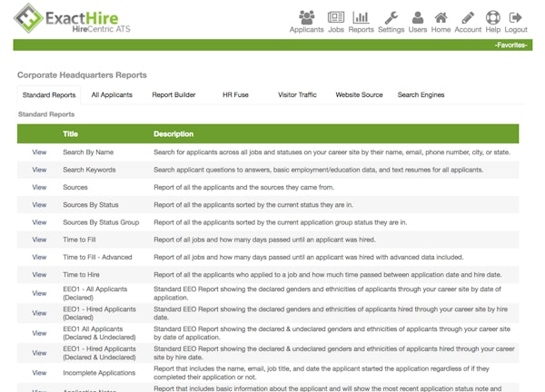View the Sources By Status Group report
Image resolution: width=545 pixels, height=392 pixels.
click(x=39, y=222)
